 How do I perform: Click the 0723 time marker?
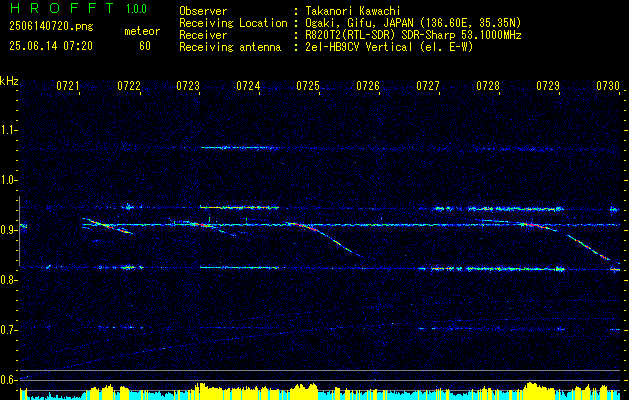[x=188, y=85]
